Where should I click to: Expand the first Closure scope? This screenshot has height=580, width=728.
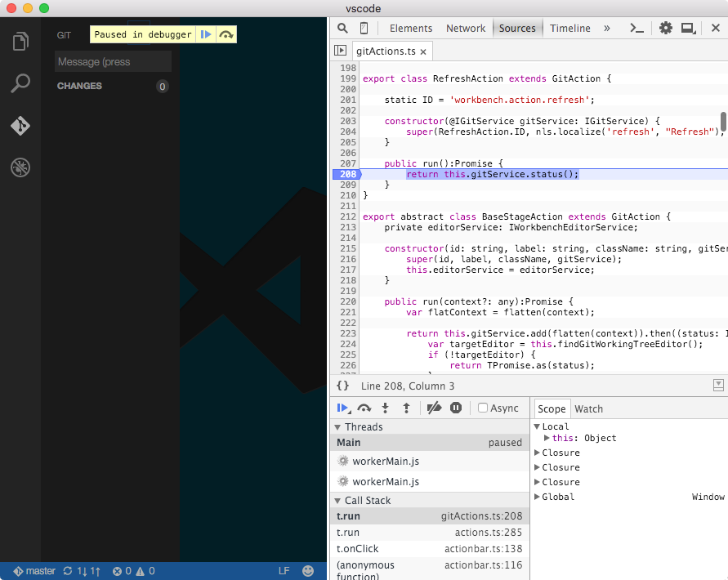coord(537,453)
